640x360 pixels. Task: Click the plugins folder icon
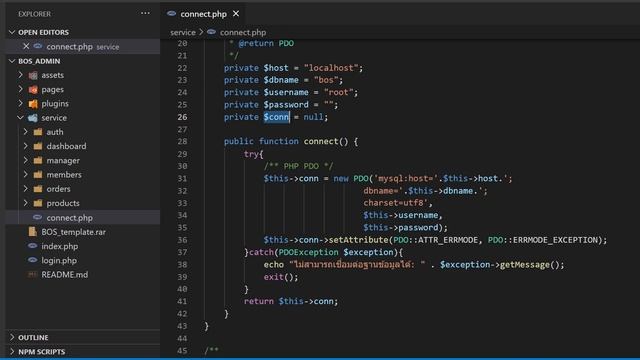pos(33,104)
